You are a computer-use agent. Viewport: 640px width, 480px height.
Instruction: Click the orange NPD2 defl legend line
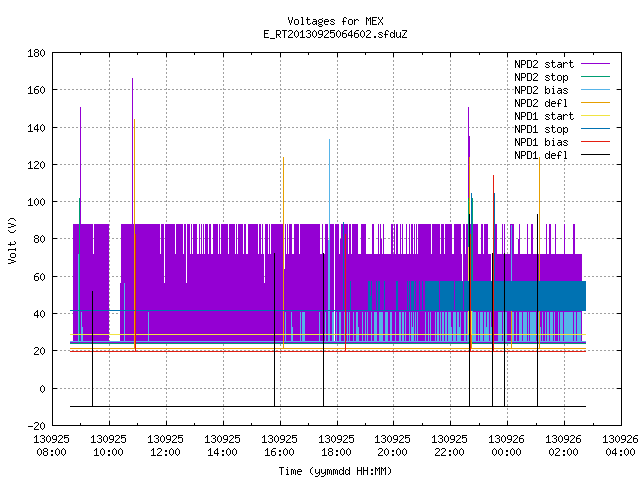coord(595,103)
